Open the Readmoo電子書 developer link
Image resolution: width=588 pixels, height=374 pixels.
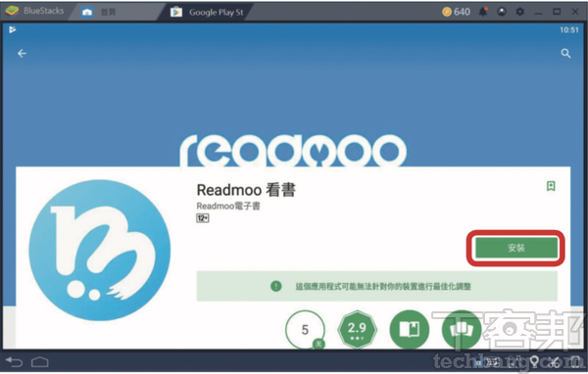pyautogui.click(x=228, y=207)
